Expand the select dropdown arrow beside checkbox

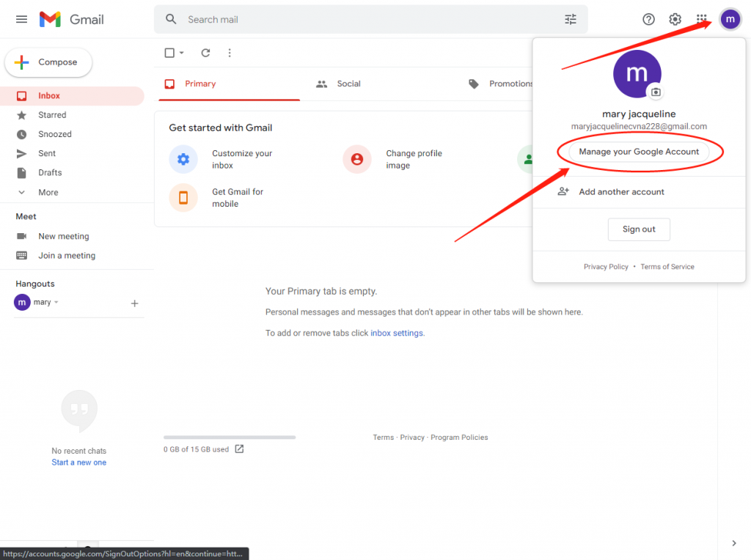pos(182,53)
